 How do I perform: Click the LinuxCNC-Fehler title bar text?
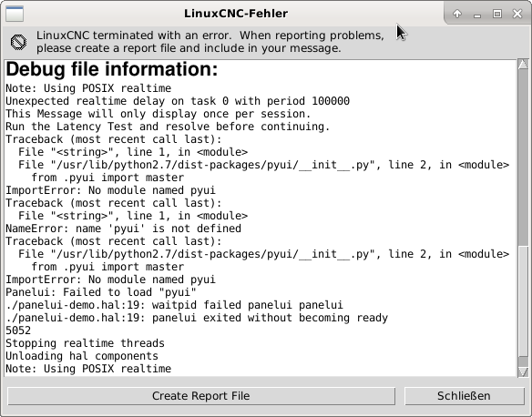click(236, 14)
